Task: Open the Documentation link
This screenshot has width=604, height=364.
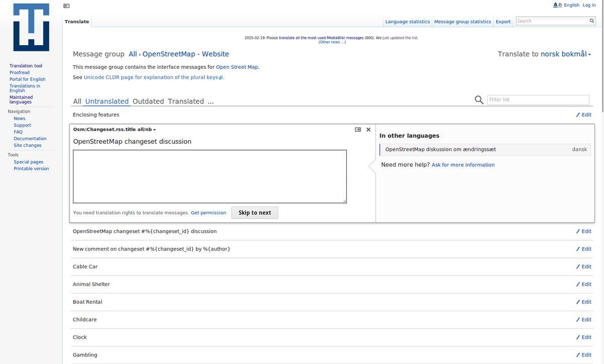Action: coord(30,139)
